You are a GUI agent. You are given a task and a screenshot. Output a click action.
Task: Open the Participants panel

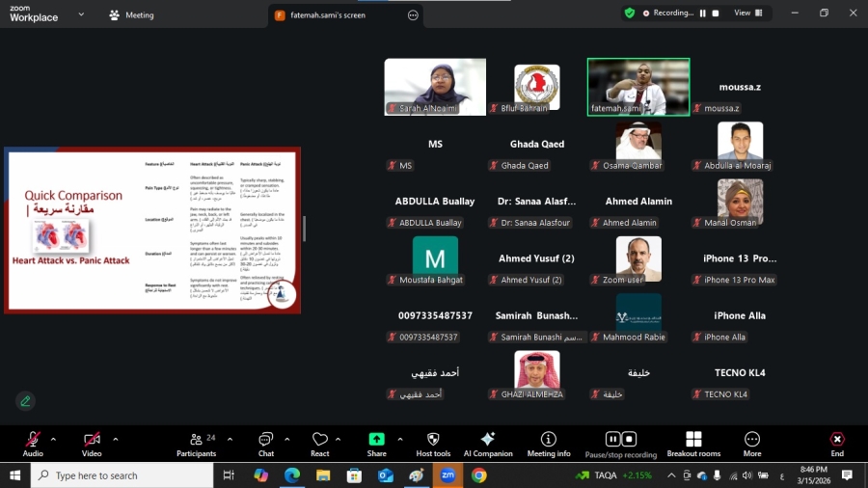(x=196, y=440)
